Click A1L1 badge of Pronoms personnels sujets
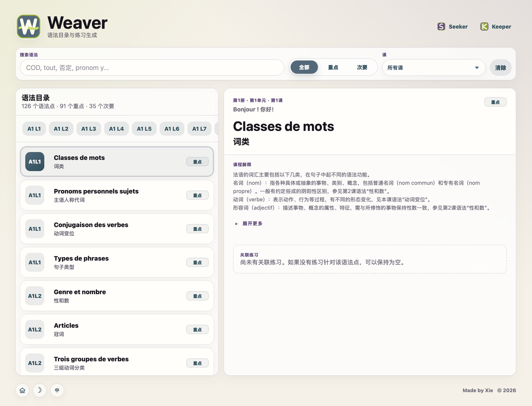 (x=35, y=195)
